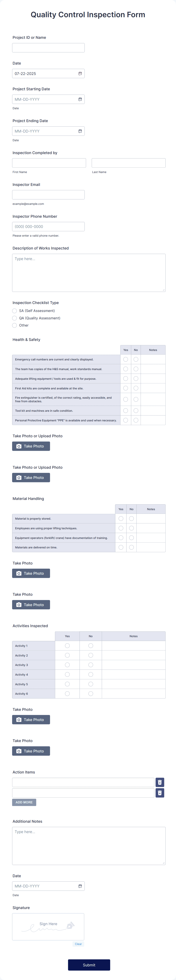The width and height of the screenshot is (176, 980).
Task: Mark Yes for Activity 3 inspection
Action: pos(67,665)
